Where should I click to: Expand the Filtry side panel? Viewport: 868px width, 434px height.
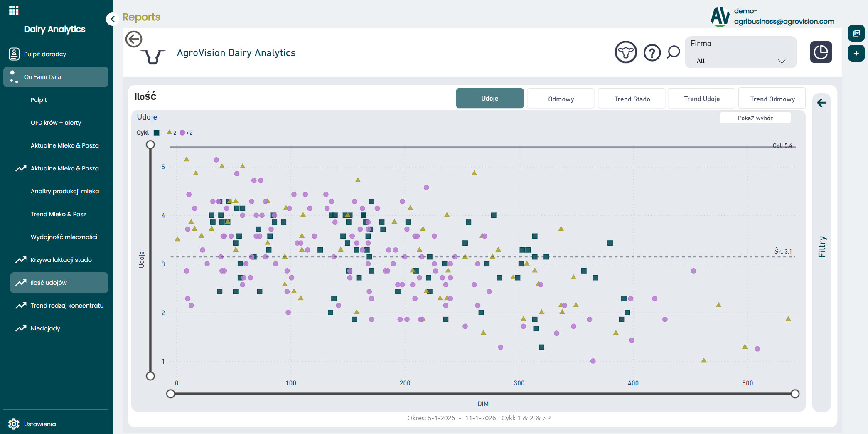coord(821,247)
